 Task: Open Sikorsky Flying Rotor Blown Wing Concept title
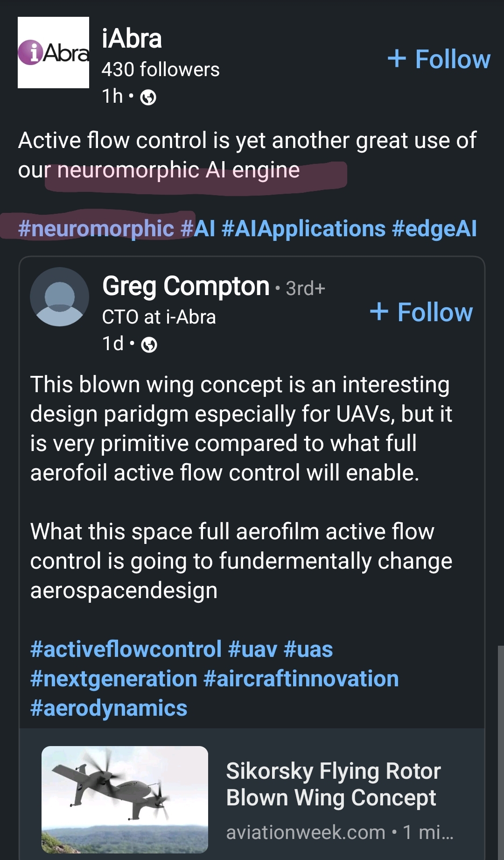(333, 784)
